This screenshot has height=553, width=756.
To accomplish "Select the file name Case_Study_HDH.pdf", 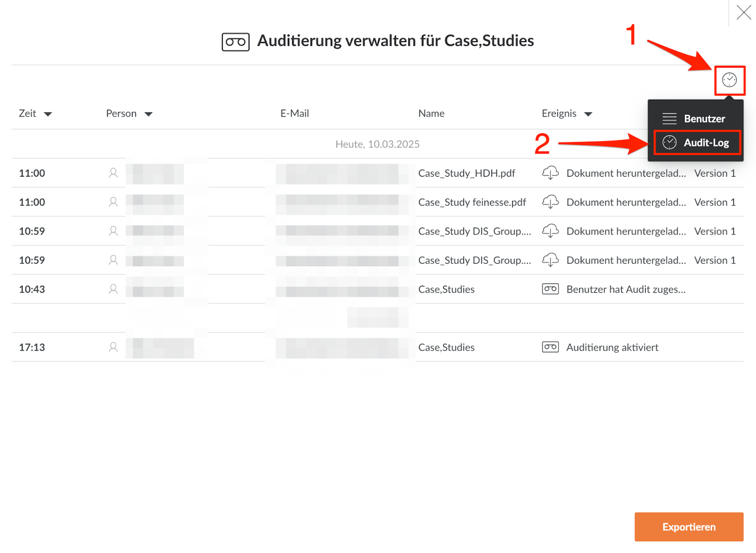I will pos(466,173).
